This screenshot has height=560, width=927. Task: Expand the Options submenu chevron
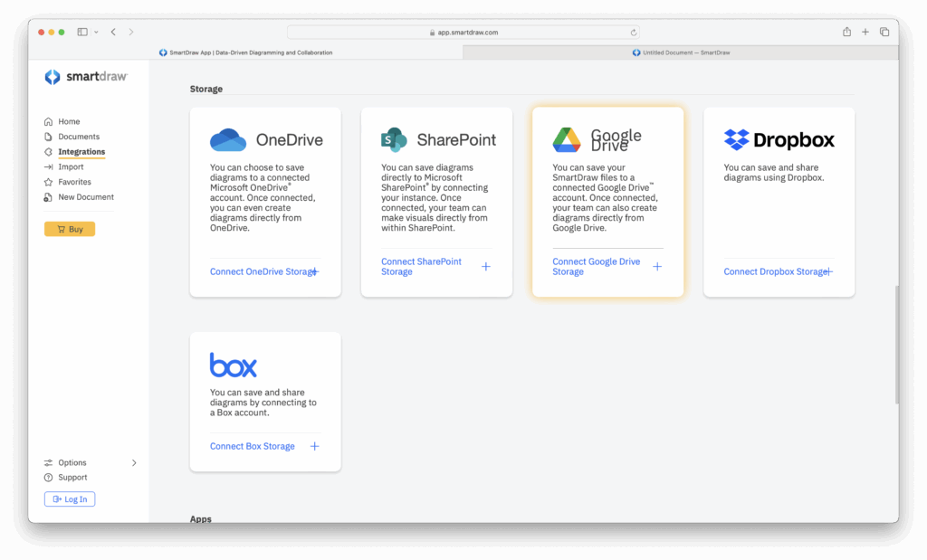134,462
